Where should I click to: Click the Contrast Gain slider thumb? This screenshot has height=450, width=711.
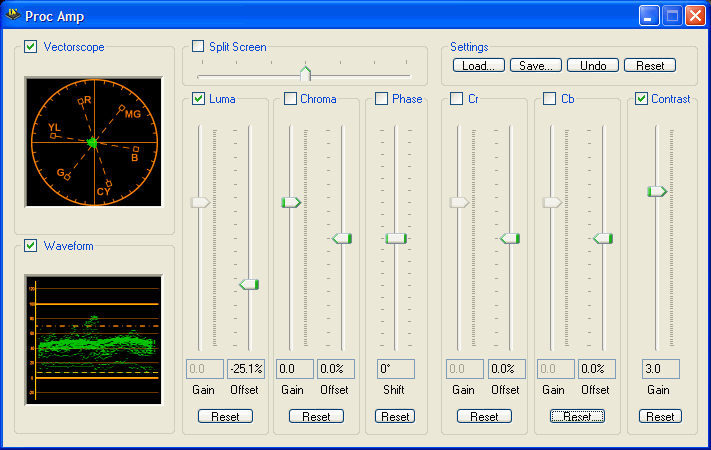[x=657, y=191]
